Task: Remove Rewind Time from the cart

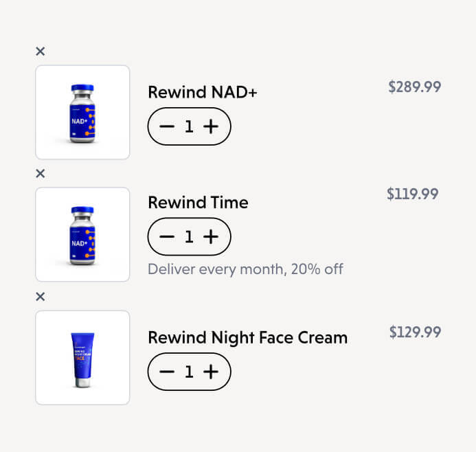Action: pos(41,174)
